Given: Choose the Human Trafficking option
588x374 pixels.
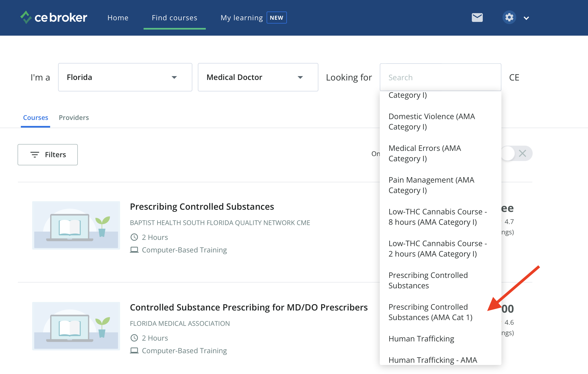Looking at the screenshot, I should pos(421,339).
